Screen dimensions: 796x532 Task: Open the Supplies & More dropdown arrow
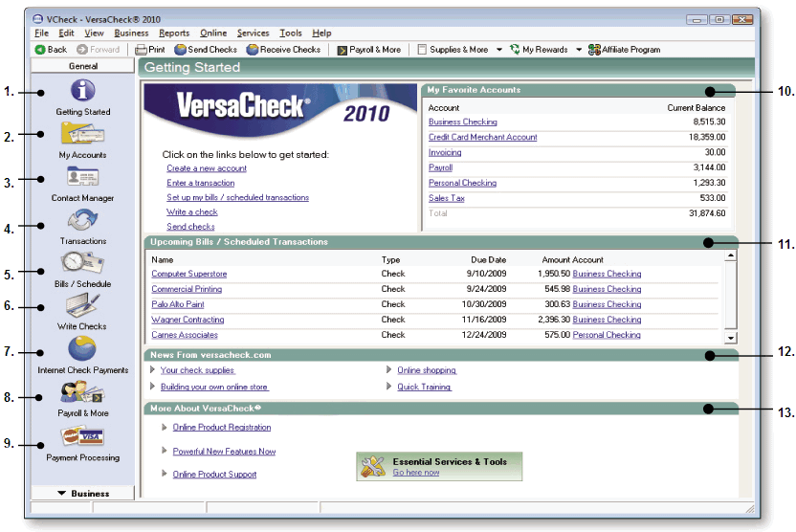[x=499, y=50]
